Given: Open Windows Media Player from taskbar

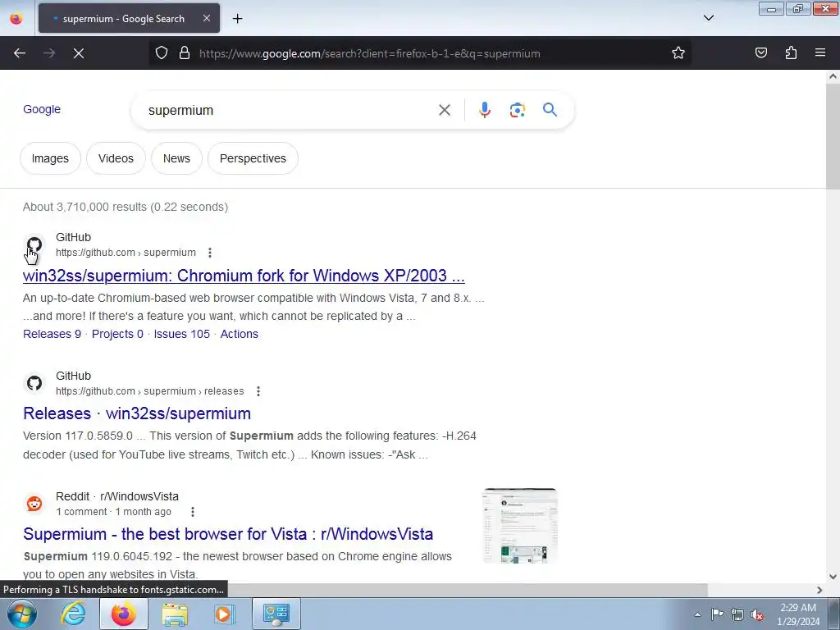Looking at the screenshot, I should click(x=225, y=614).
